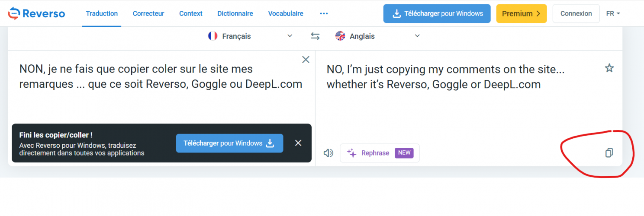This screenshot has height=216, width=644.
Task: Click the UK flag icon
Action: [340, 36]
